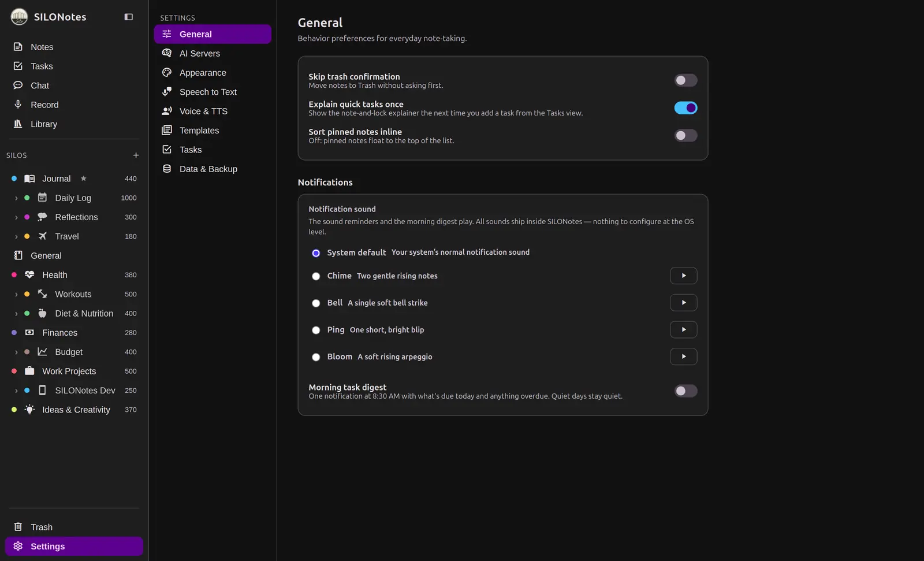The height and width of the screenshot is (561, 924).
Task: Enable the Morning task digest toggle
Action: [x=685, y=391]
